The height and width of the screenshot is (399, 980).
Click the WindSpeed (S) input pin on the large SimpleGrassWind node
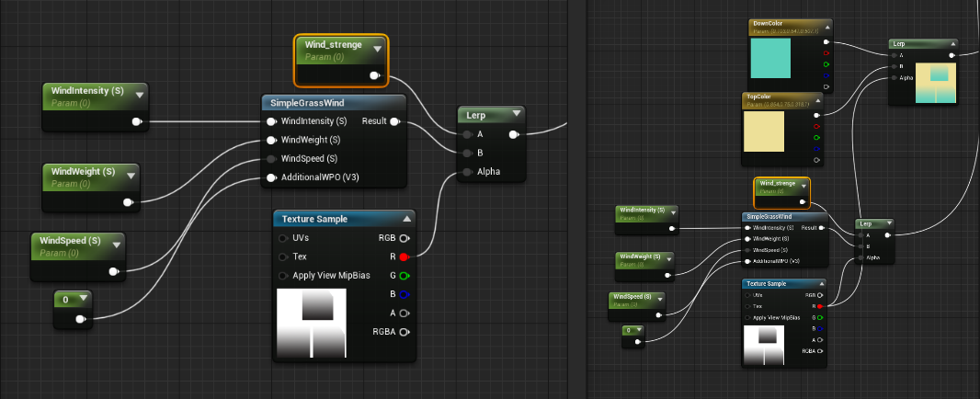tap(271, 159)
